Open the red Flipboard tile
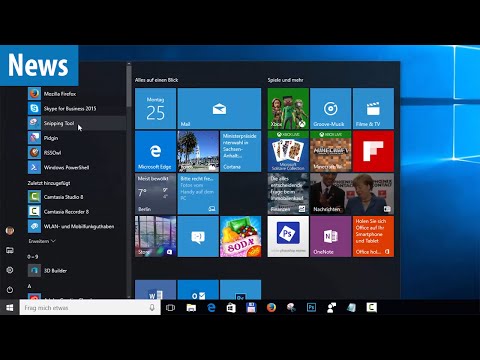The width and height of the screenshot is (480, 360). click(373, 151)
